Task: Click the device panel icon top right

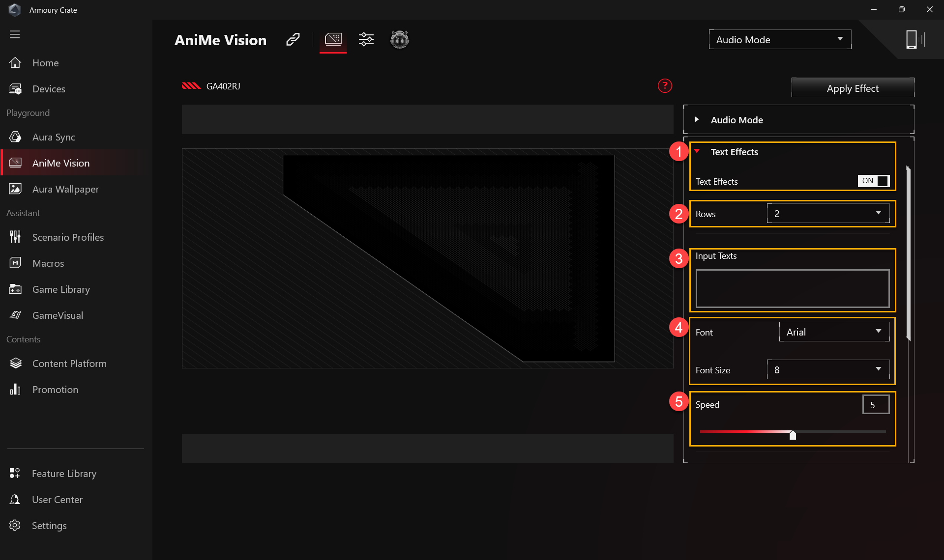Action: [x=914, y=39]
